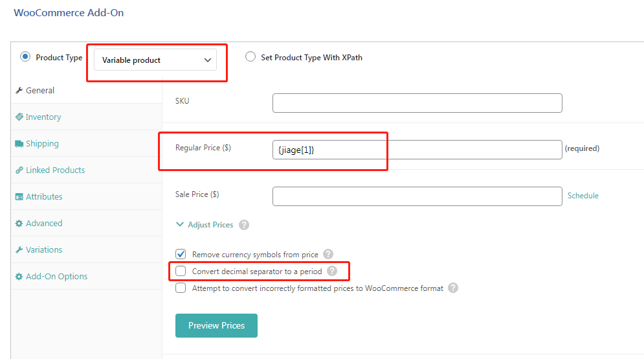The width and height of the screenshot is (644, 359).
Task: Click the Preview Prices button
Action: 216,326
